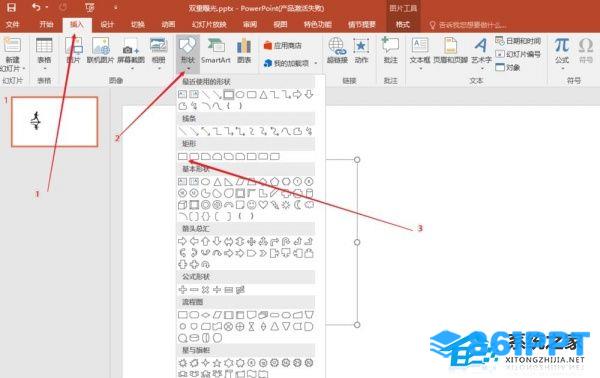Select the heart shape
The width and height of the screenshot is (600, 378).
pyautogui.click(x=263, y=205)
